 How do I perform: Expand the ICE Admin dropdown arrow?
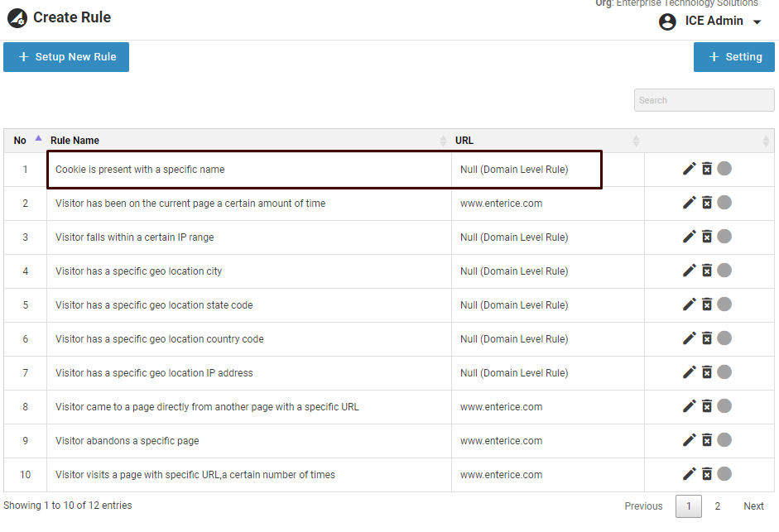tap(757, 22)
